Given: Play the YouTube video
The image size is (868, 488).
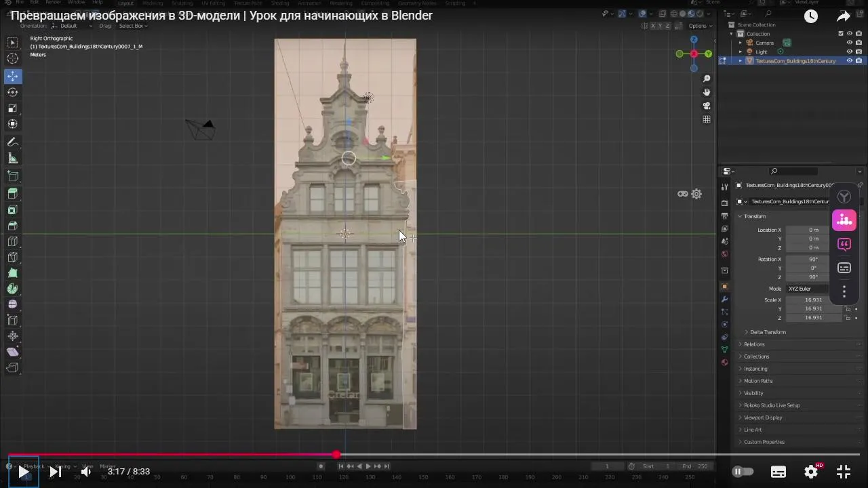Looking at the screenshot, I should coord(23,472).
